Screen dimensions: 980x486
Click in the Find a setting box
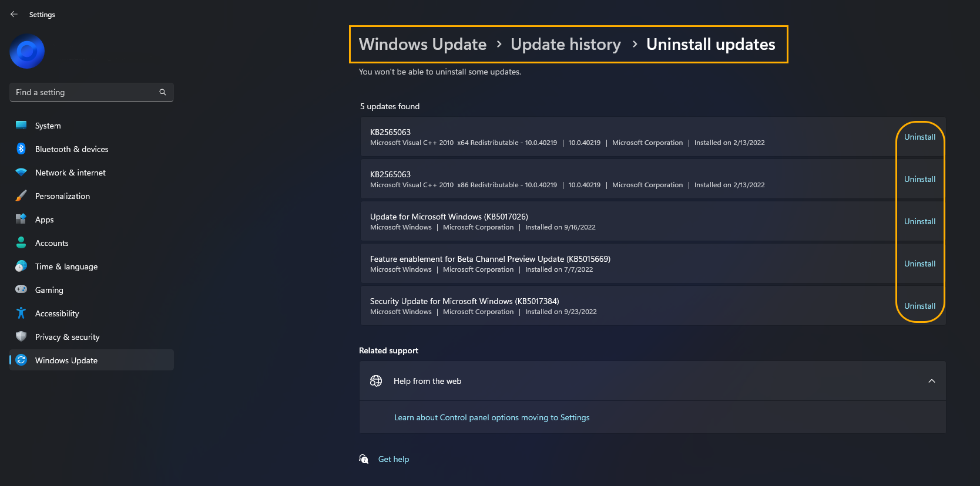[x=92, y=92]
